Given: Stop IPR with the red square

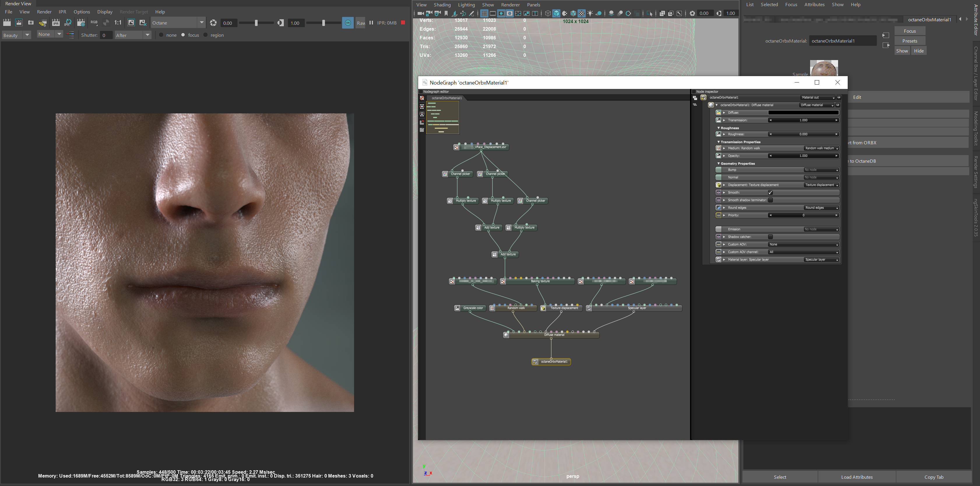Looking at the screenshot, I should [403, 23].
